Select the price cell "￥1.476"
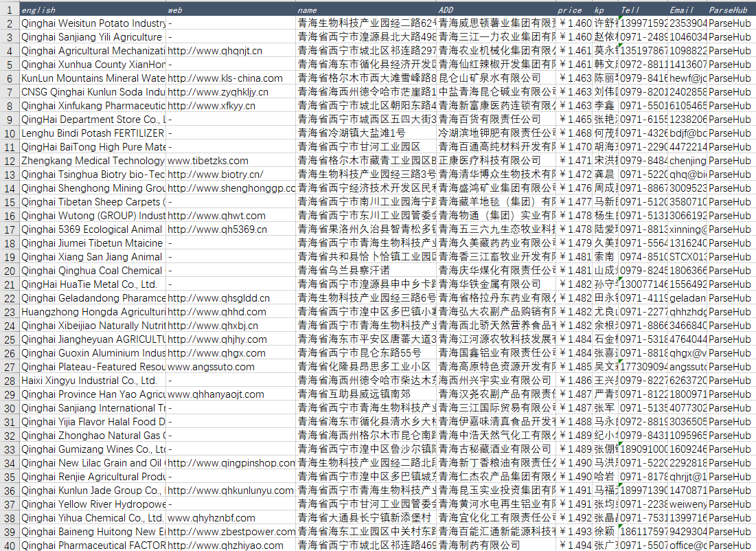This screenshot has width=756, height=551. tap(574, 188)
